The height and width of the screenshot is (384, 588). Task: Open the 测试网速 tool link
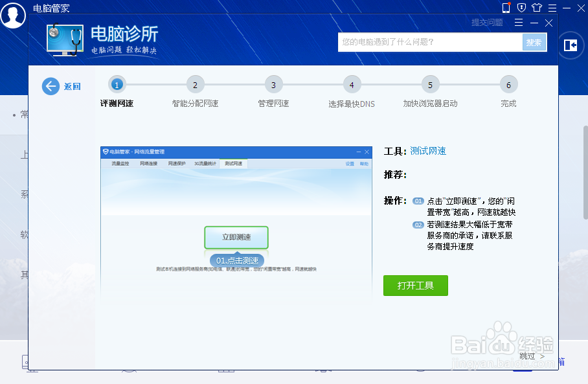428,151
